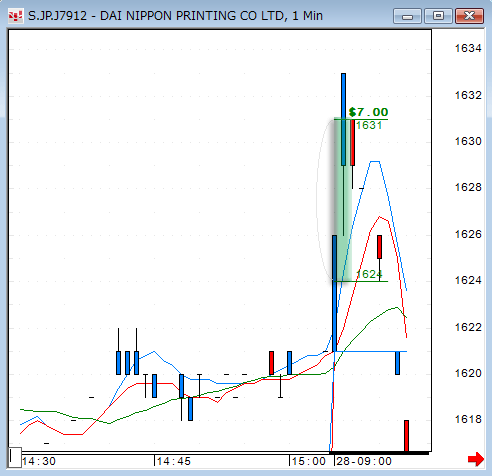Select the red volume bar at bottom right
This screenshot has width=492, height=476.
click(x=406, y=436)
